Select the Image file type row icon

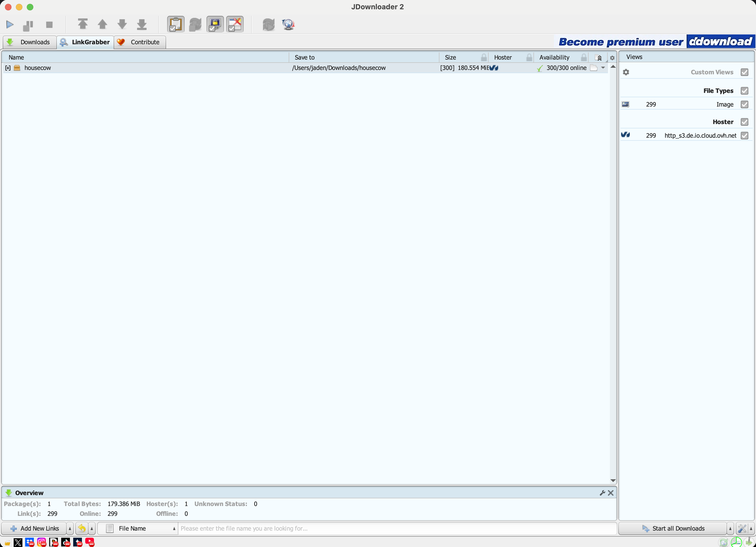click(x=625, y=104)
